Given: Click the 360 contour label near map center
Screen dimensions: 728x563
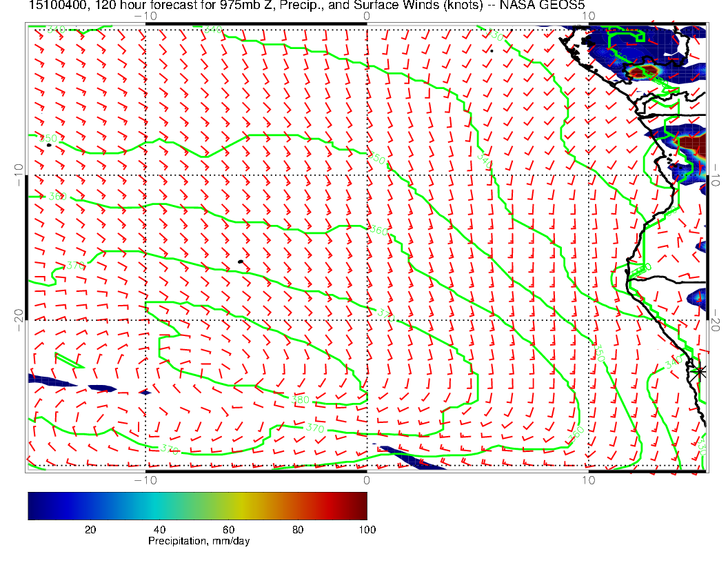Looking at the screenshot, I should [380, 231].
